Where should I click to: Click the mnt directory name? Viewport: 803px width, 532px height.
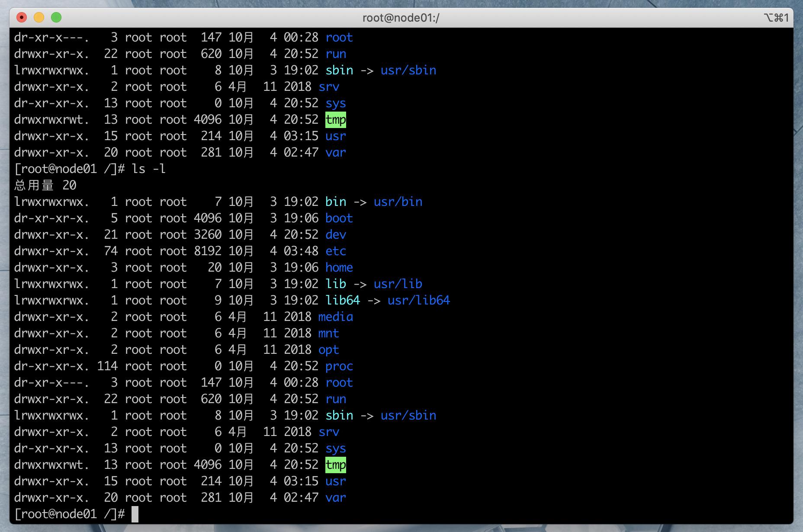tap(329, 333)
